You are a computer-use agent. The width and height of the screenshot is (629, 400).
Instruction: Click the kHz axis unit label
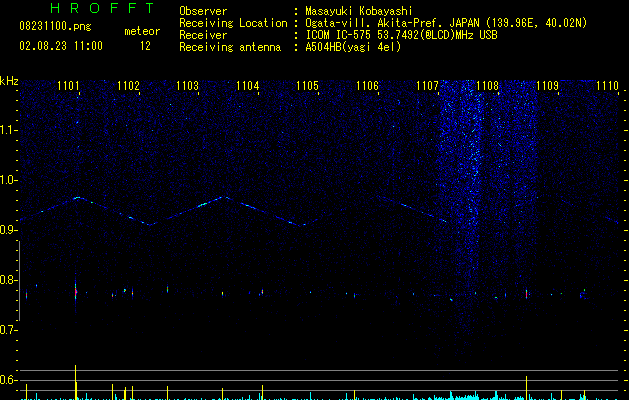9,81
